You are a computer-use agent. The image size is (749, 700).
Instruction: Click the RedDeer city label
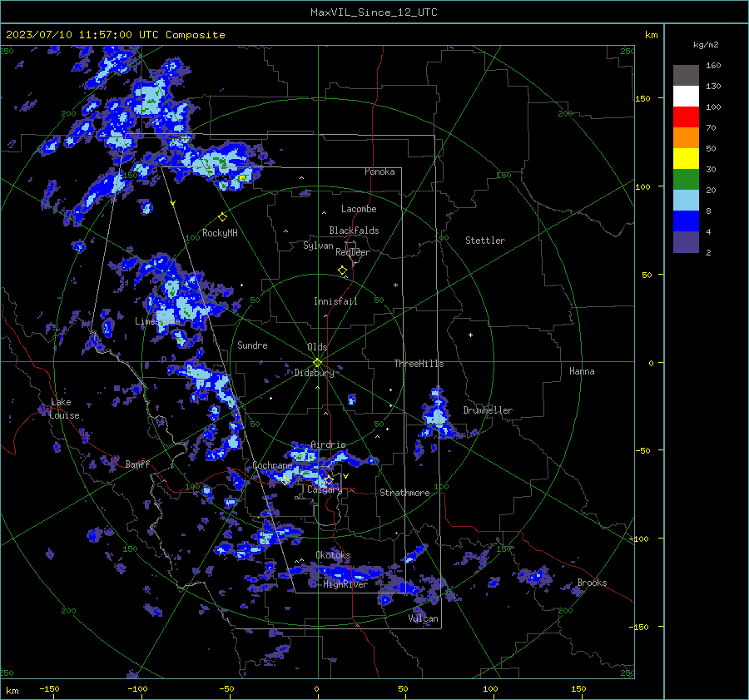pyautogui.click(x=353, y=252)
